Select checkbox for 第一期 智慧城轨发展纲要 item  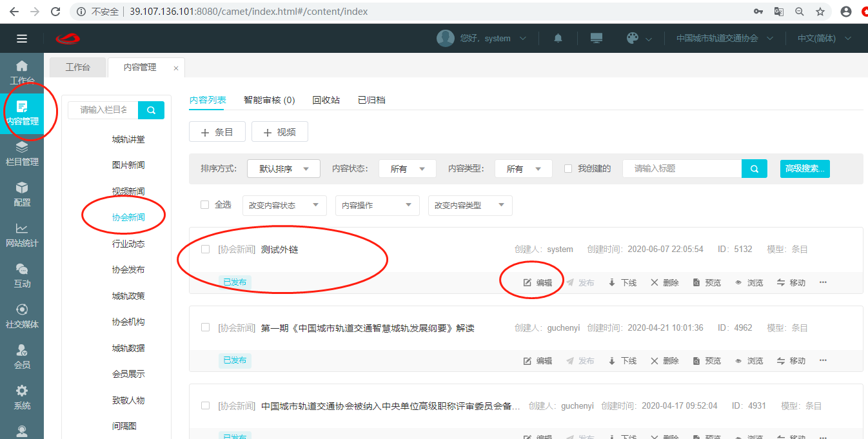(x=205, y=327)
